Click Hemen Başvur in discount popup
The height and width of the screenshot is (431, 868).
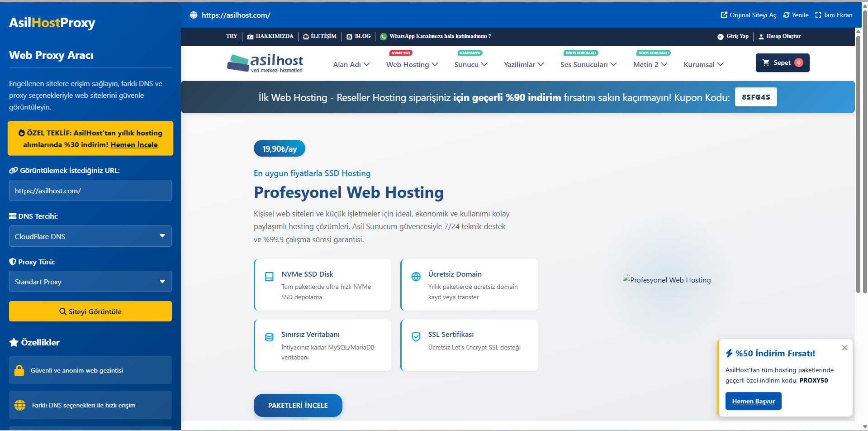point(754,401)
